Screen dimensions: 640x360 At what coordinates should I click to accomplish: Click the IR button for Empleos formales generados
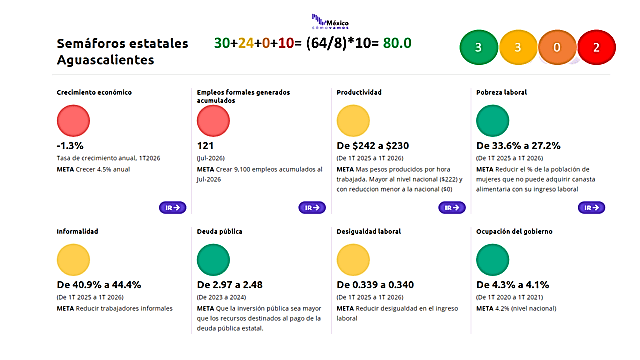point(312,207)
